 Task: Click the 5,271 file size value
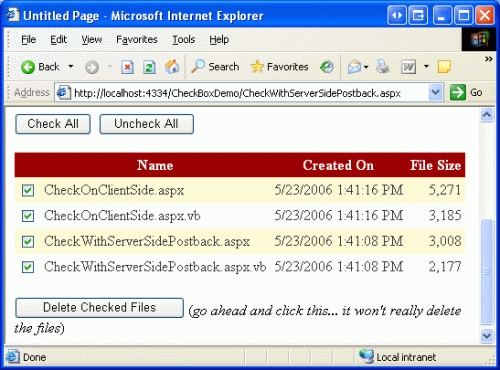(445, 190)
